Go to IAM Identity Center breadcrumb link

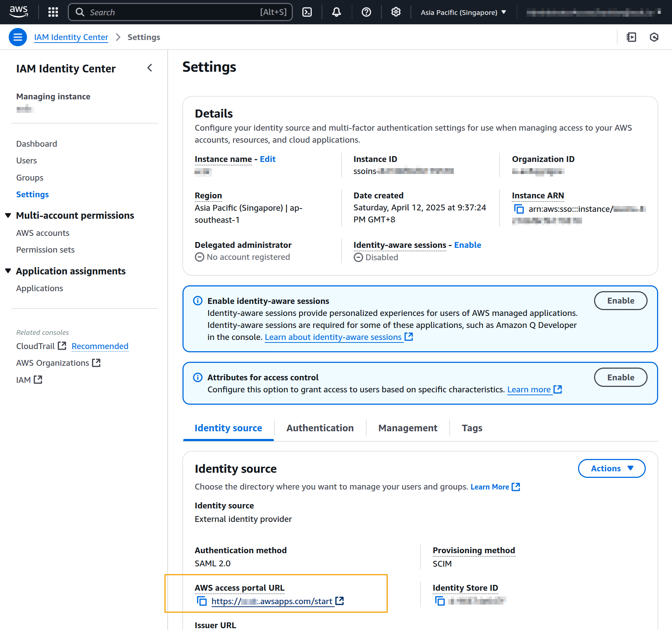tap(71, 37)
